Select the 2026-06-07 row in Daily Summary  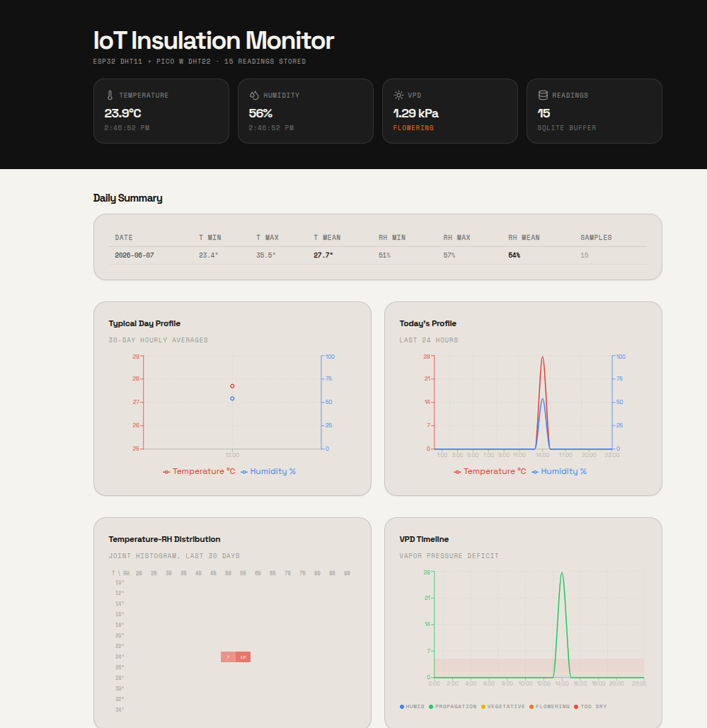378,255
